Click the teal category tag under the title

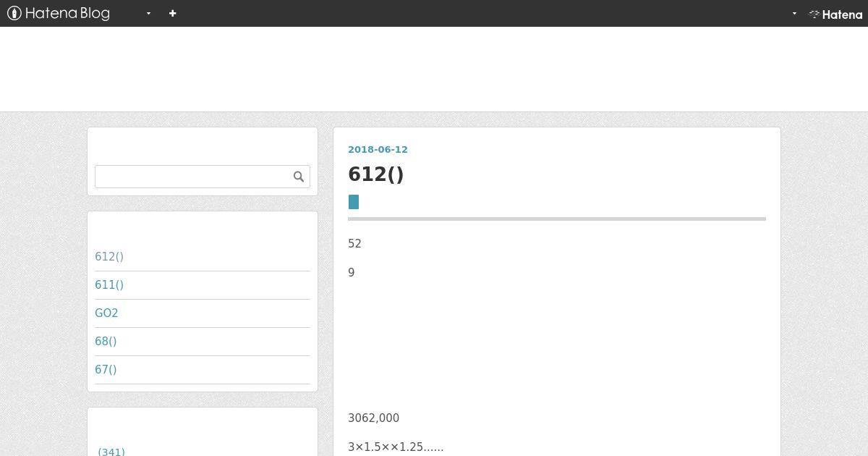(x=354, y=202)
